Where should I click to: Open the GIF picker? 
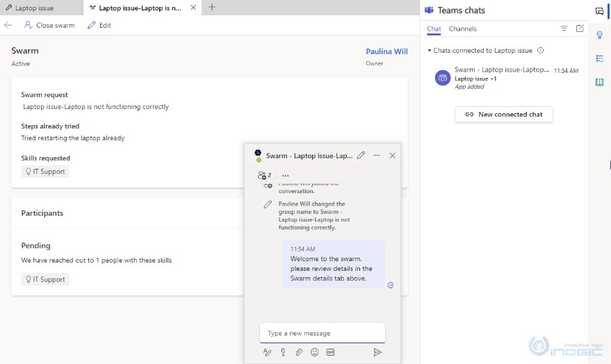click(x=330, y=352)
